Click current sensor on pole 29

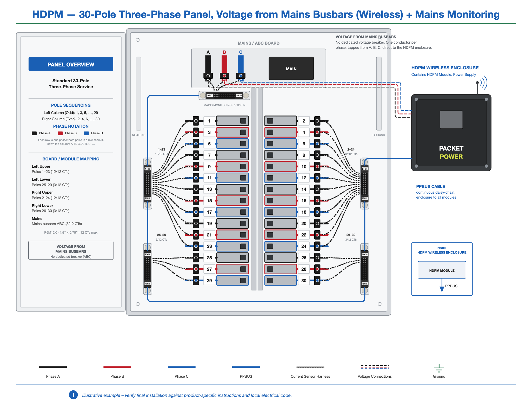pos(196,281)
